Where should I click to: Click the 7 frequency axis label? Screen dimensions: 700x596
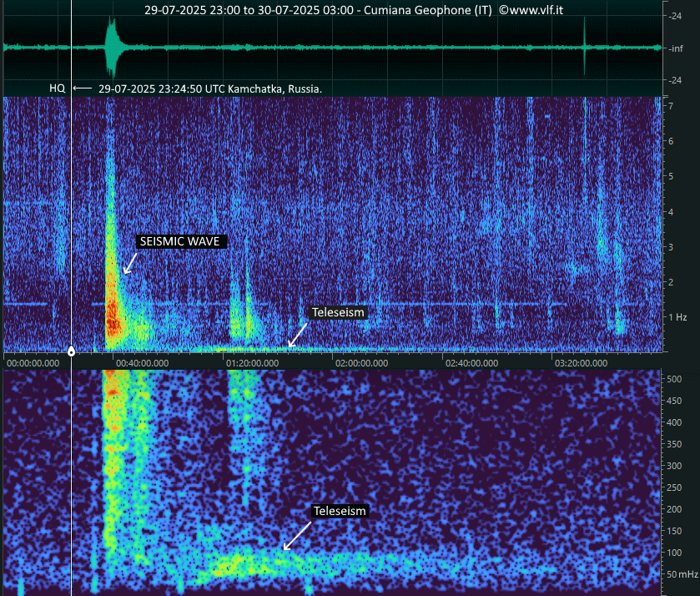coord(669,106)
